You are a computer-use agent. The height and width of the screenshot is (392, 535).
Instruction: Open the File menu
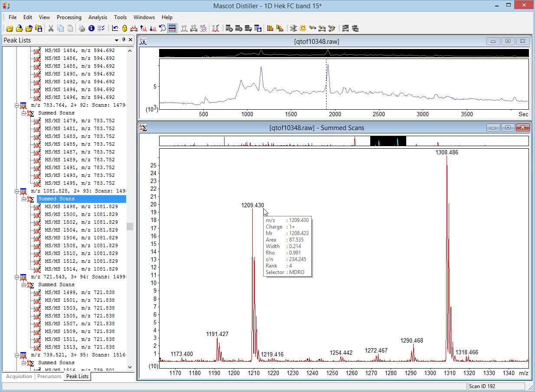[13, 17]
